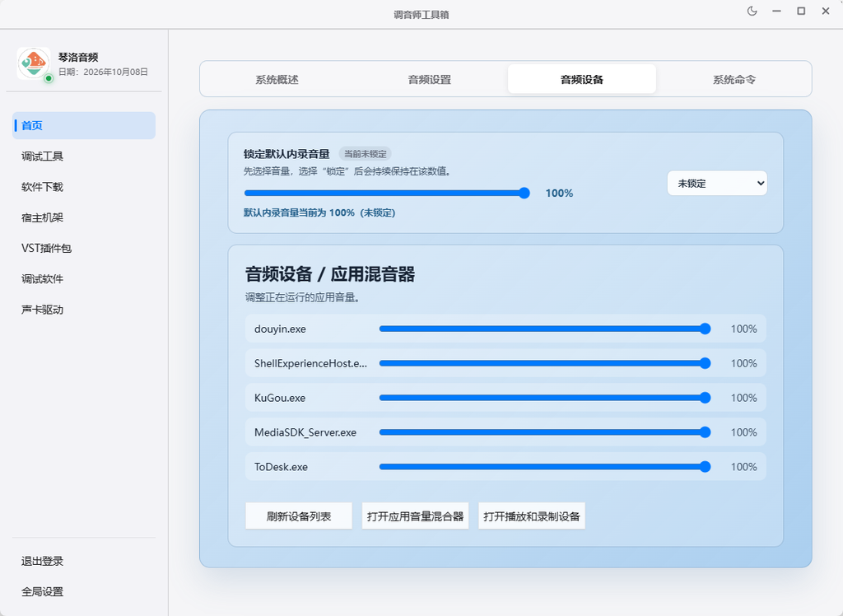Image resolution: width=843 pixels, height=616 pixels.
Task: Maximize the 调音师工具箱 window
Action: (x=801, y=12)
